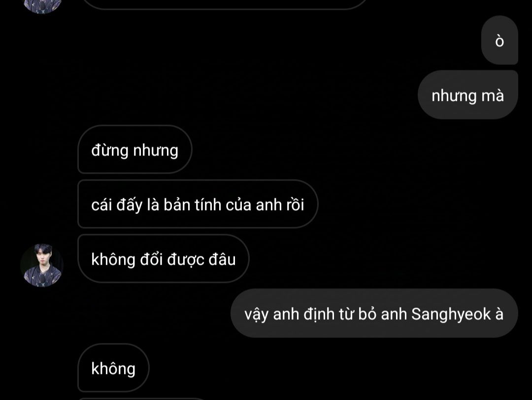The image size is (532, 400).
Task: Tap the received message 'đừng nhưng'
Action: pyautogui.click(x=134, y=150)
